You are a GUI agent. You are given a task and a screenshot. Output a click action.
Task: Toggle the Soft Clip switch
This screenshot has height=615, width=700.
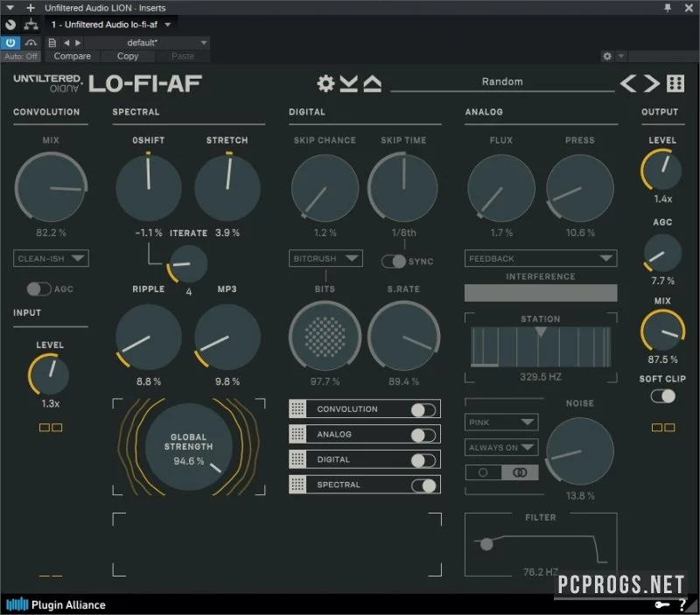click(x=663, y=396)
